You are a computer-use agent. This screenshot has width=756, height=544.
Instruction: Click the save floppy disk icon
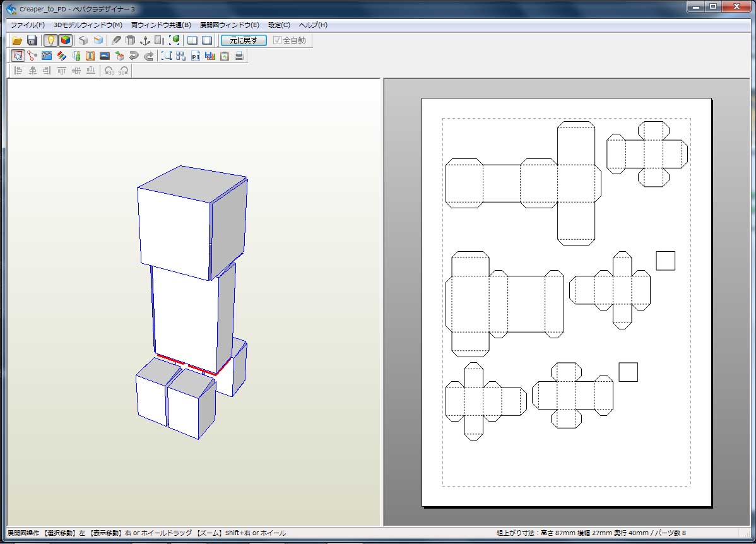(x=32, y=40)
